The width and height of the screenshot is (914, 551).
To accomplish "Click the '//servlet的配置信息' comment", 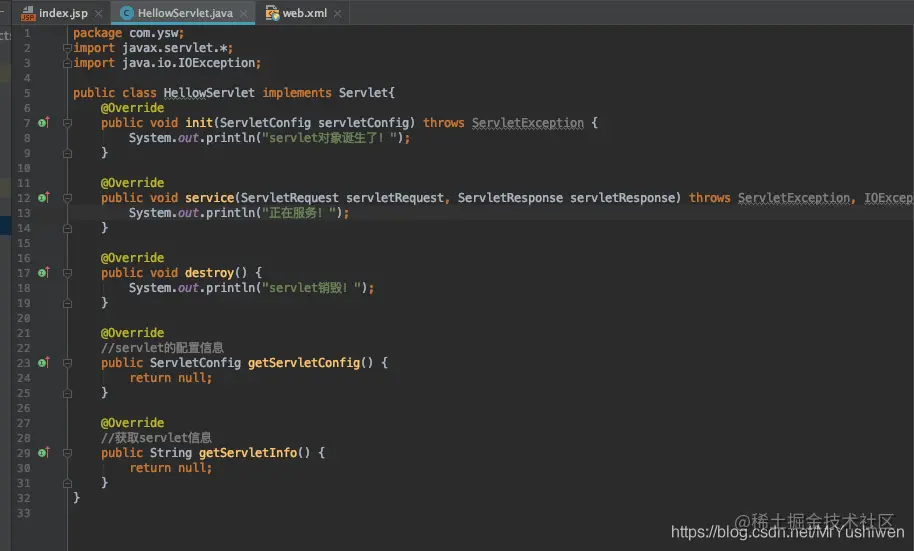I will tap(162, 348).
